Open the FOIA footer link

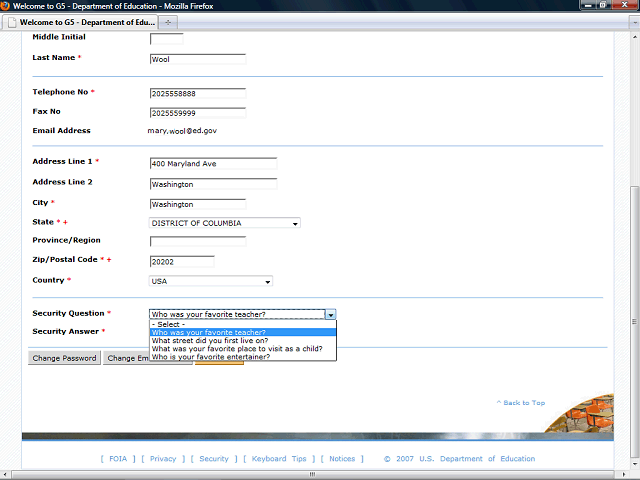tap(118, 459)
